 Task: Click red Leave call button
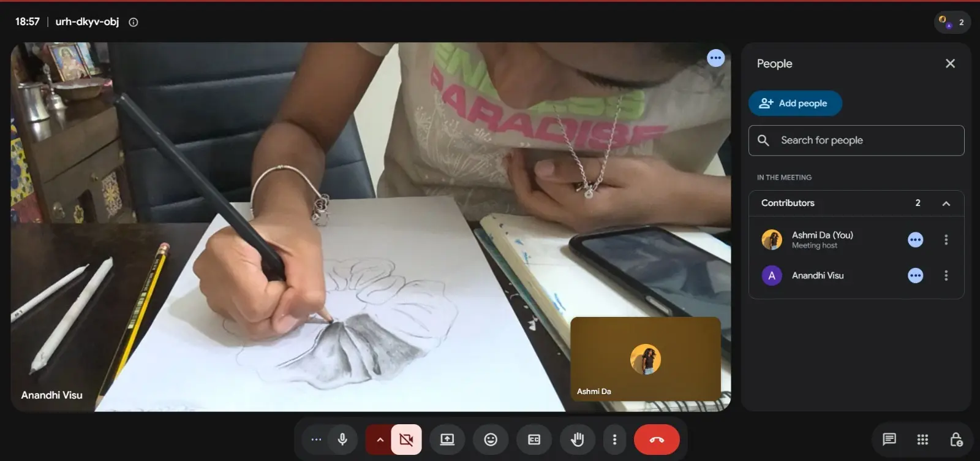coord(657,440)
